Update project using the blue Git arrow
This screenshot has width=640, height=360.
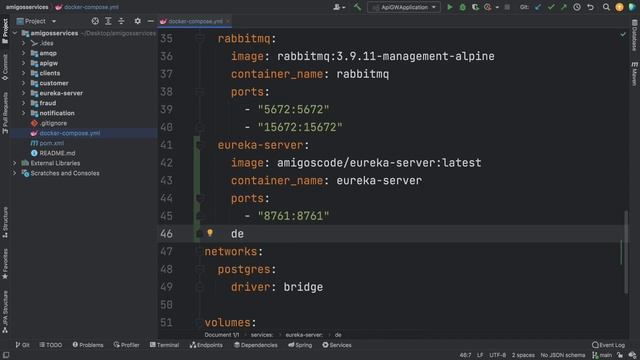[538, 7]
